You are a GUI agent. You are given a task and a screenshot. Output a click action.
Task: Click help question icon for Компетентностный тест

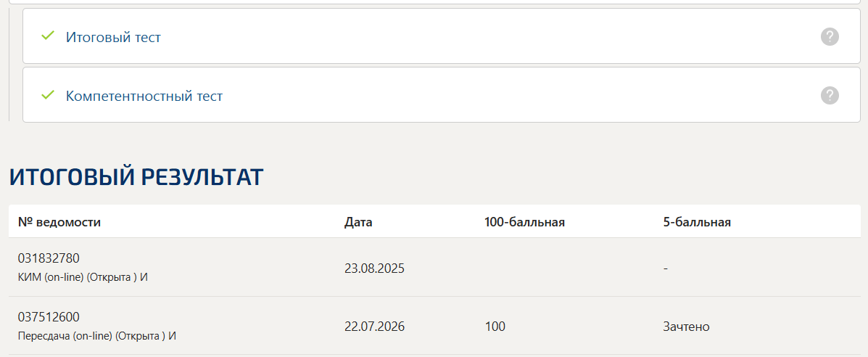pos(830,95)
